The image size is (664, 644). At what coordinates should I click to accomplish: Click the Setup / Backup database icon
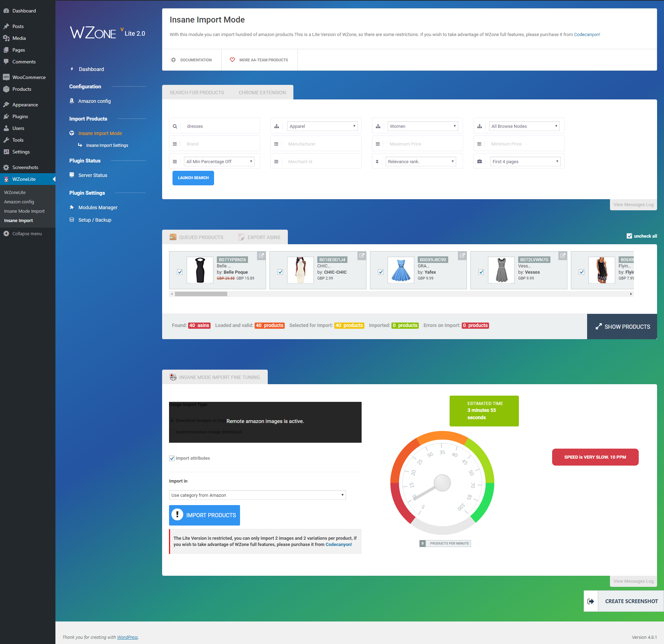(x=72, y=220)
